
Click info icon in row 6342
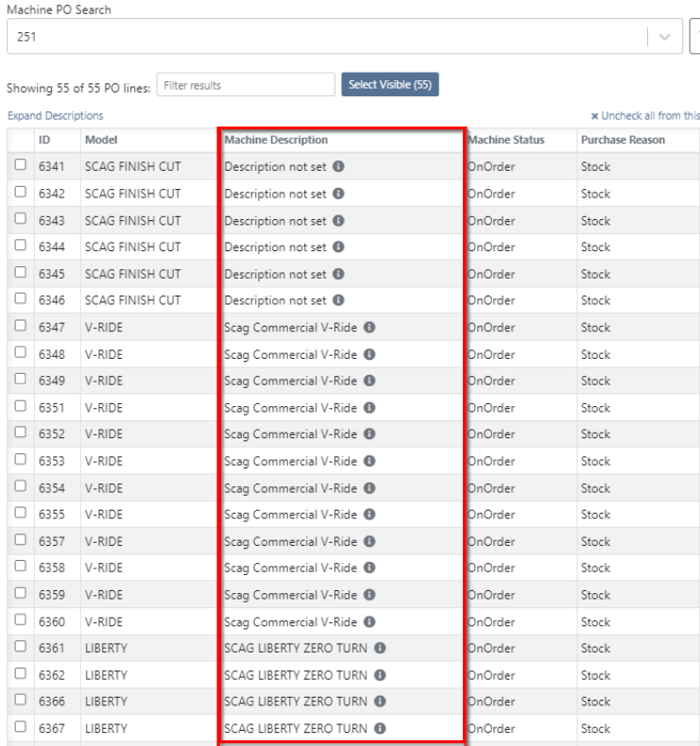[338, 194]
